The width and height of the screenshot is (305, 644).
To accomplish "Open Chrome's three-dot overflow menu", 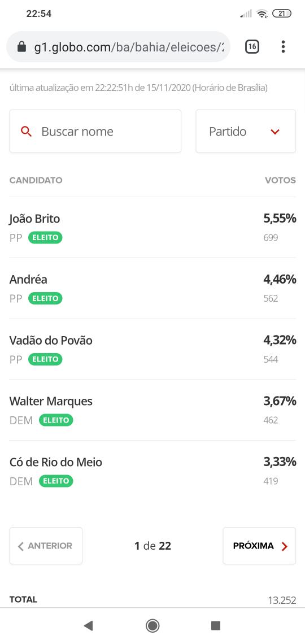I will [283, 47].
